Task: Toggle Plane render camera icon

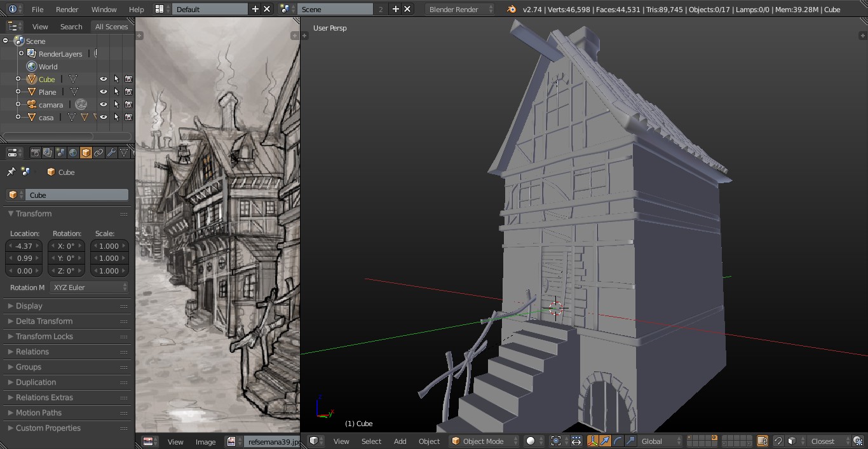Action: [x=128, y=92]
